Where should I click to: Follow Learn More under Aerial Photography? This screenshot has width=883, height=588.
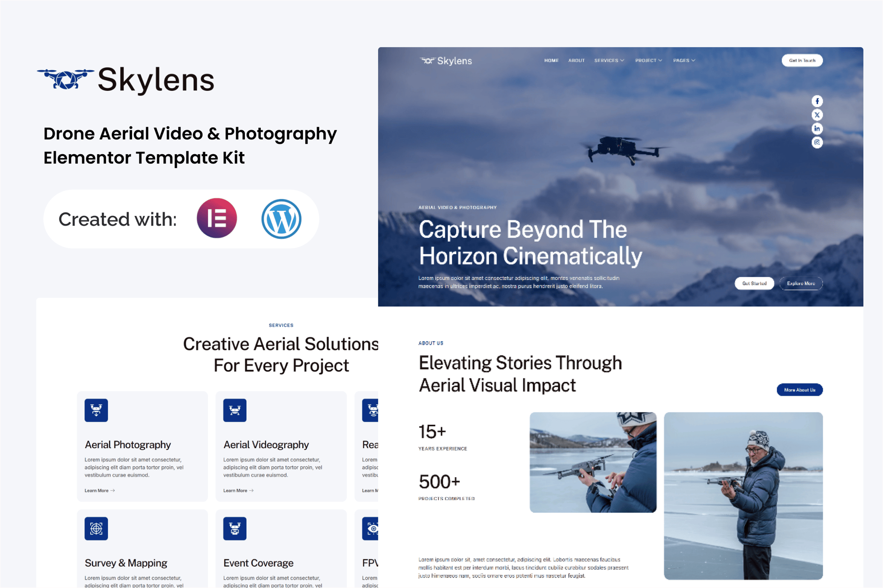[100, 491]
